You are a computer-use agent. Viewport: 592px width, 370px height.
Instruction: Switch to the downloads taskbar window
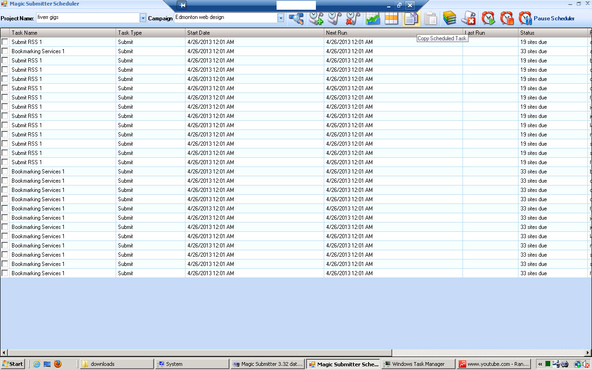point(116,364)
